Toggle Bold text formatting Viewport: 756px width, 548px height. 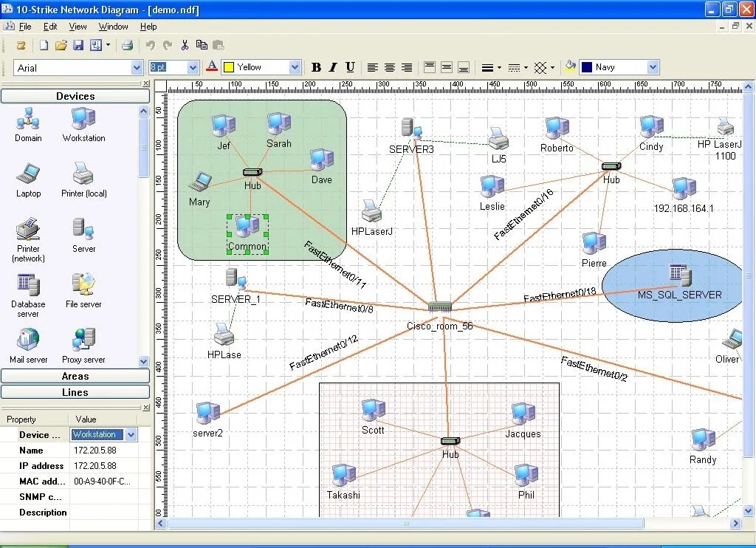pyautogui.click(x=316, y=67)
